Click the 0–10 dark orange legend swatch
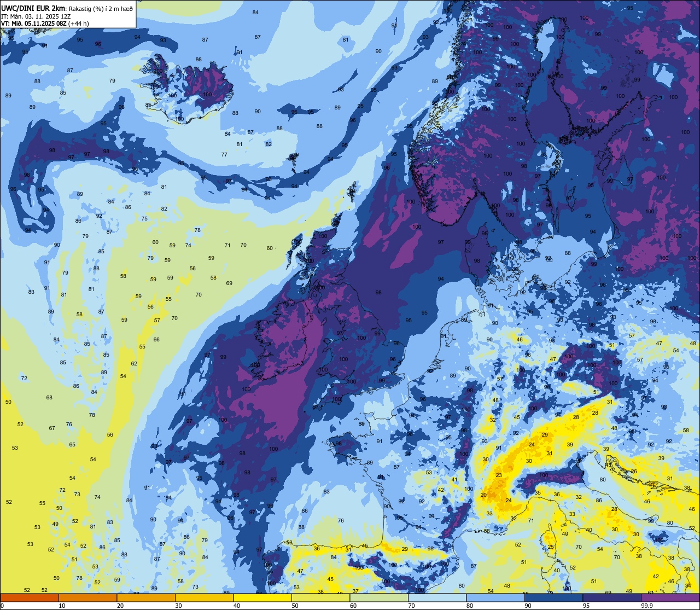 point(30,597)
